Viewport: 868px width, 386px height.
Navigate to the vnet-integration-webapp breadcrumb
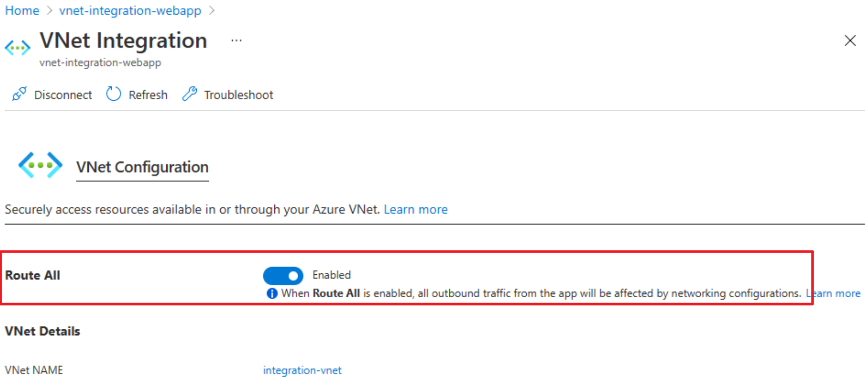pyautogui.click(x=130, y=11)
